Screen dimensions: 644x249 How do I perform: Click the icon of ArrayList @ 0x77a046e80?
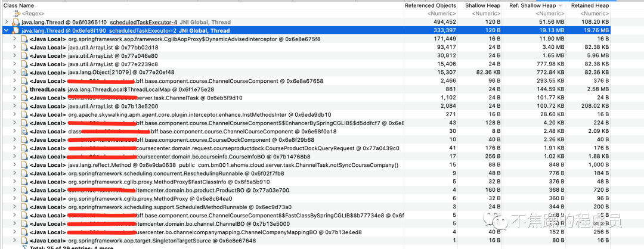click(24, 56)
